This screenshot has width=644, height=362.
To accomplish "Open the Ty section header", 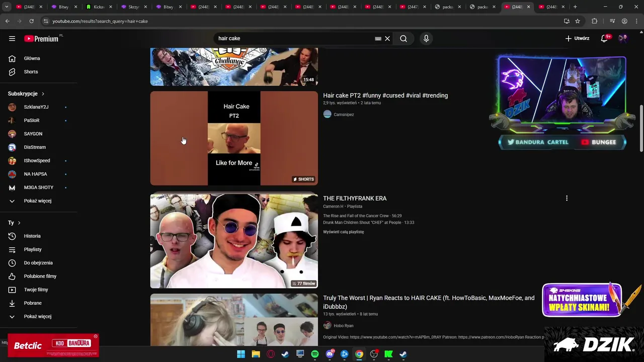I will (x=14, y=223).
